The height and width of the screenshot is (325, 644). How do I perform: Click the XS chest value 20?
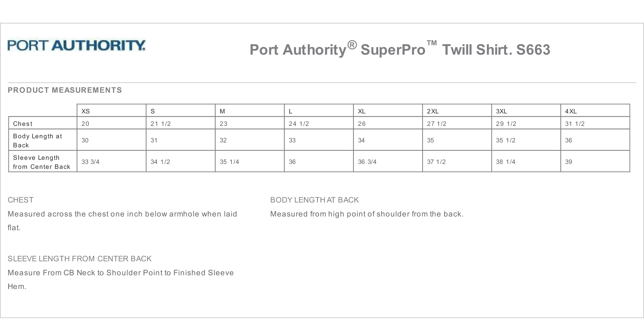click(x=85, y=124)
